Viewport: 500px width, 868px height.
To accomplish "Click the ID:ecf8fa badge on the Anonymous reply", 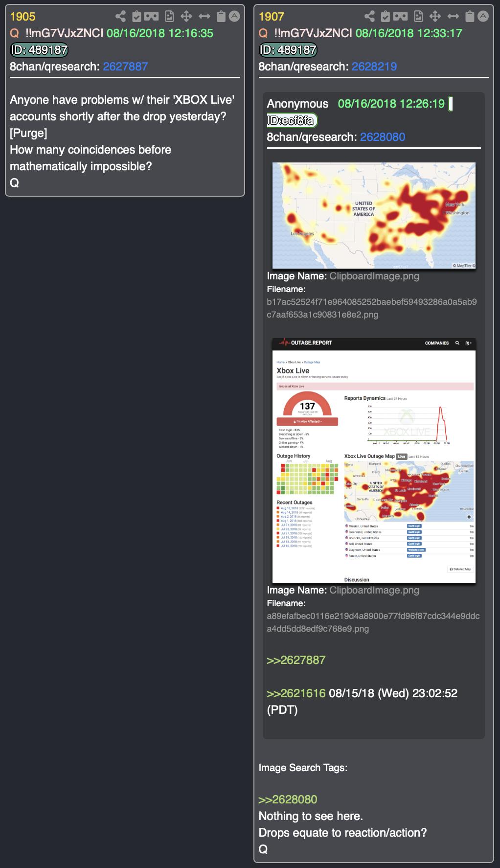I will tap(292, 120).
